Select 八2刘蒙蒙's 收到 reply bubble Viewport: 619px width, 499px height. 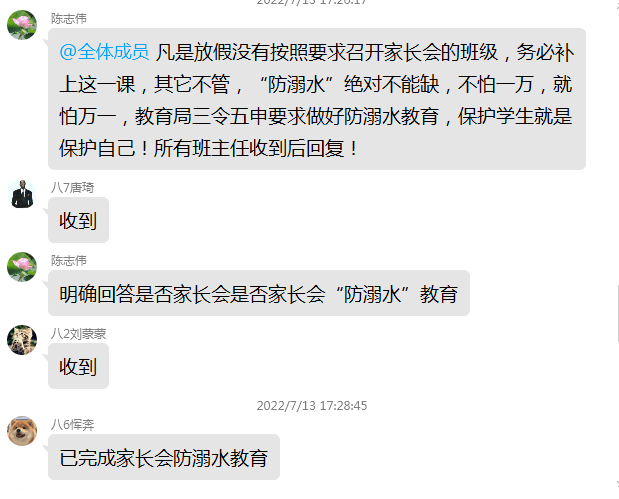coord(78,366)
